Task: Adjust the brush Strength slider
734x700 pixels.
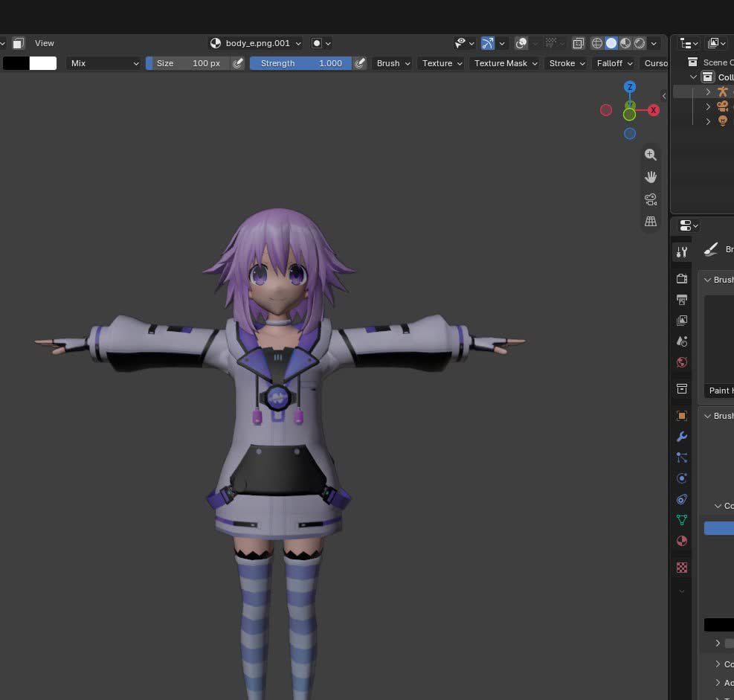Action: (300, 63)
